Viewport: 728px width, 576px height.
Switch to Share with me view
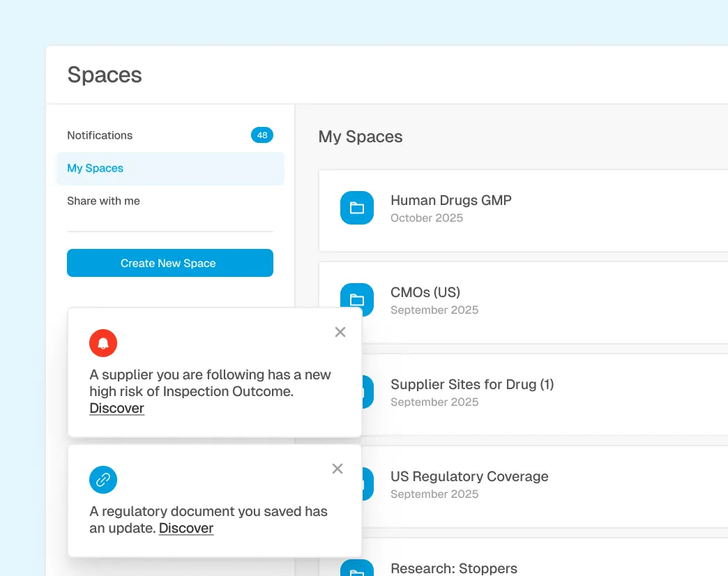click(103, 201)
